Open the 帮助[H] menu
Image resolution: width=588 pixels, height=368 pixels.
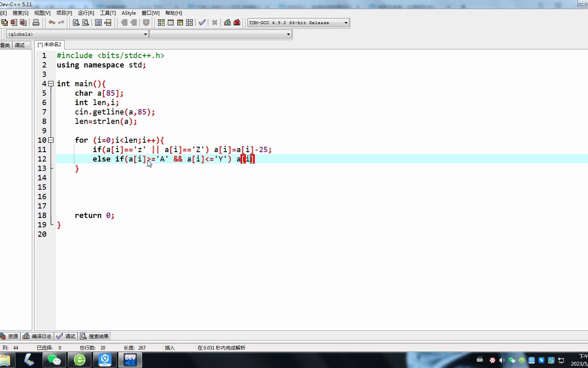click(x=174, y=13)
